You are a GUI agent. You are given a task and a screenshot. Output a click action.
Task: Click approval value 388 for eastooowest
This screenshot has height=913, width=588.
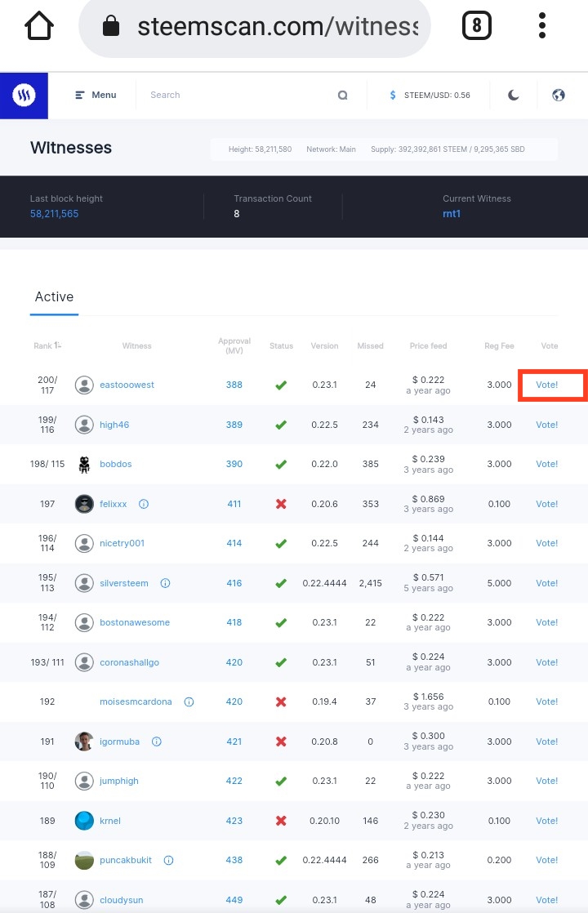click(234, 385)
